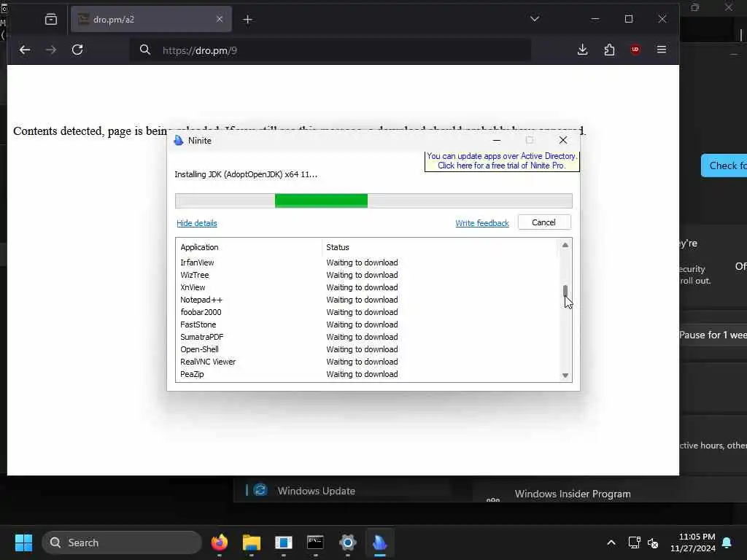Open the browser downloads panel

click(x=582, y=50)
